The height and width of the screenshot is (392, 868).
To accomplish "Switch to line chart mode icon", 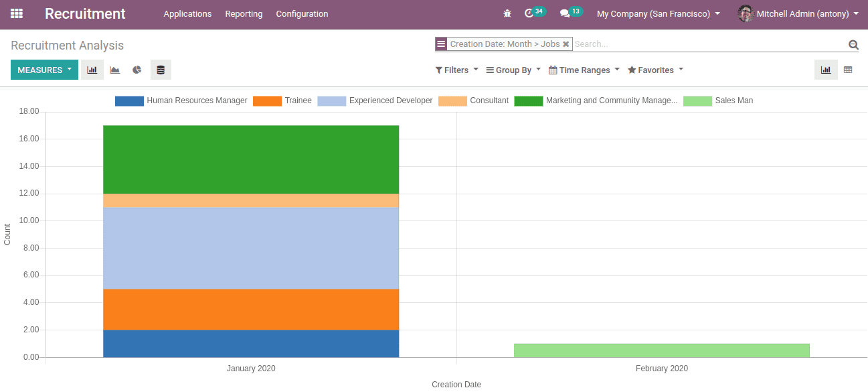I will (115, 70).
